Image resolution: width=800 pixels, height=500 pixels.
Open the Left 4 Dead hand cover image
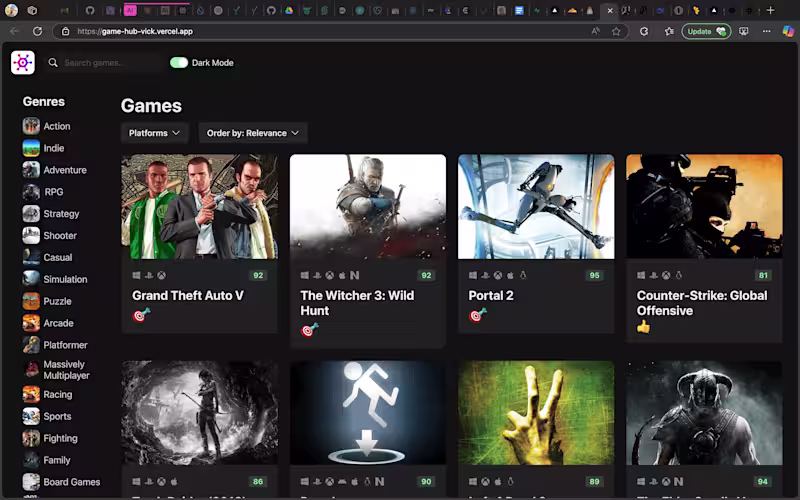(536, 413)
